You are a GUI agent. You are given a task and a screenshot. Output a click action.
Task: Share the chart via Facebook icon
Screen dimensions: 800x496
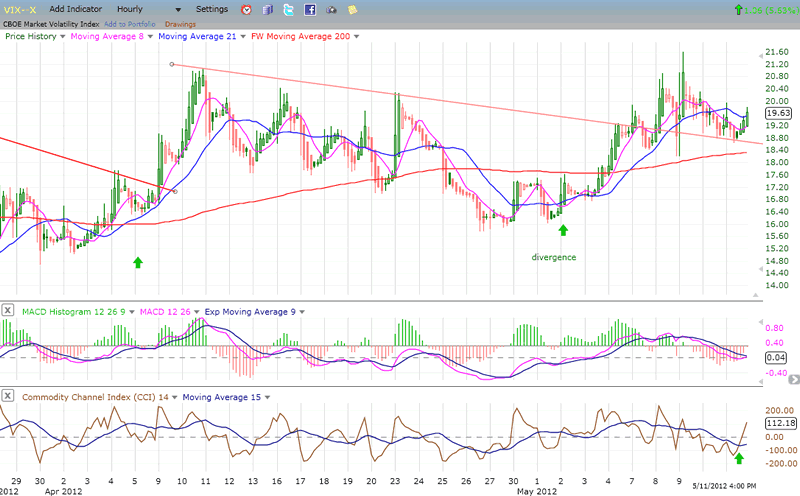coord(310,9)
